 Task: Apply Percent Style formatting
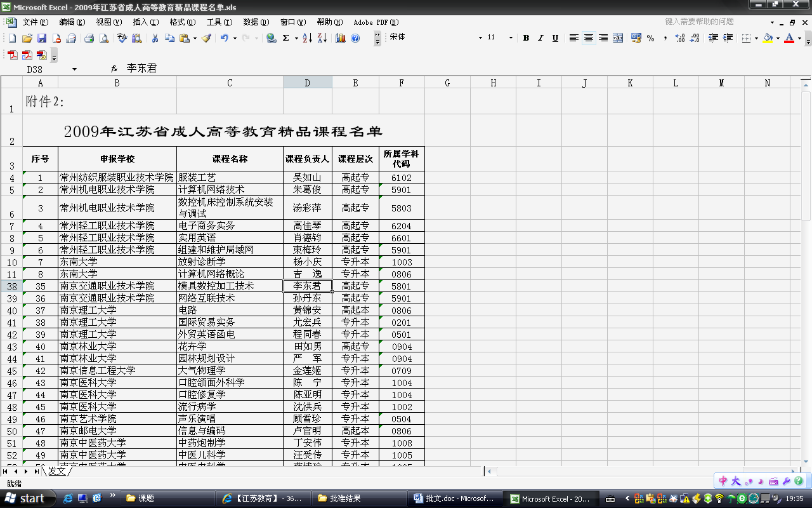click(x=651, y=38)
